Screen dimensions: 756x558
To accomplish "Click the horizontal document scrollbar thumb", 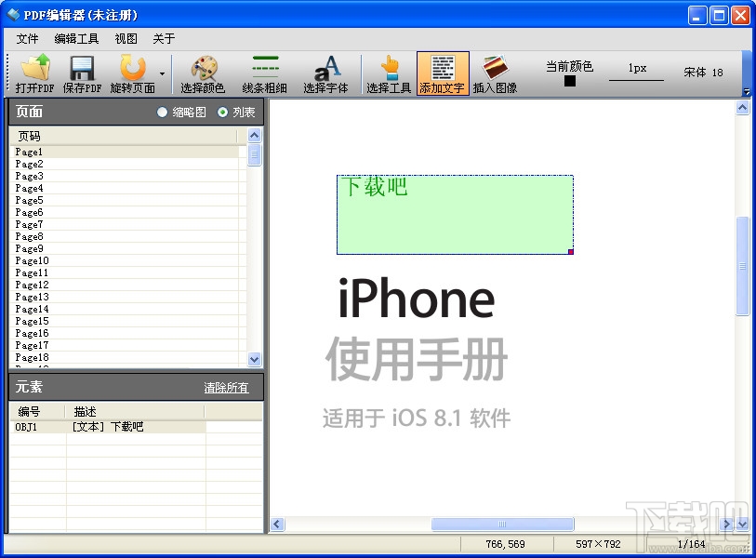I will [x=502, y=524].
